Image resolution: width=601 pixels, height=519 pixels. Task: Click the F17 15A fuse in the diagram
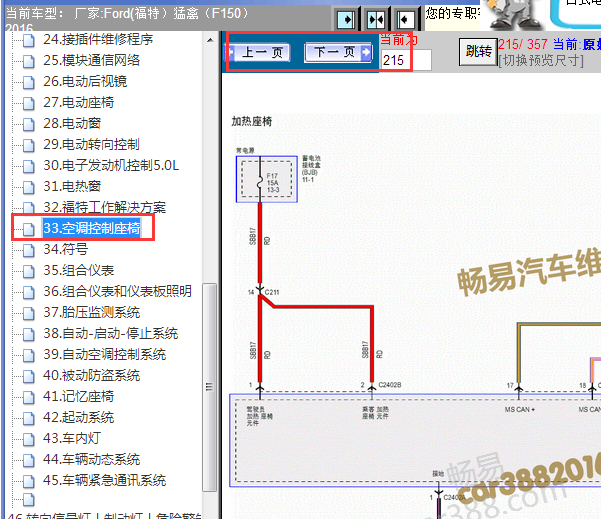pos(267,179)
